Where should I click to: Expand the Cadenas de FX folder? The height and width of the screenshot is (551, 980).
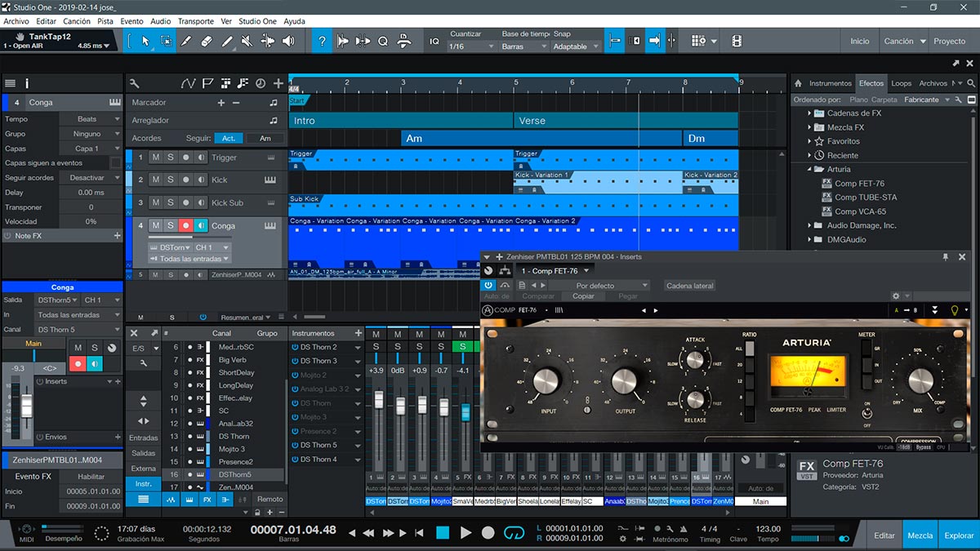coord(810,113)
